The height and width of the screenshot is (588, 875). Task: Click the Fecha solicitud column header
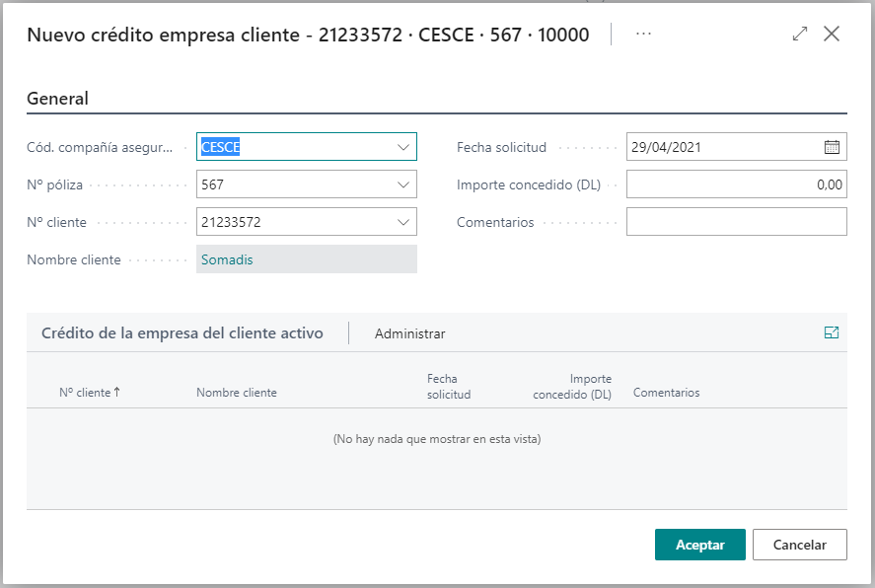[449, 386]
